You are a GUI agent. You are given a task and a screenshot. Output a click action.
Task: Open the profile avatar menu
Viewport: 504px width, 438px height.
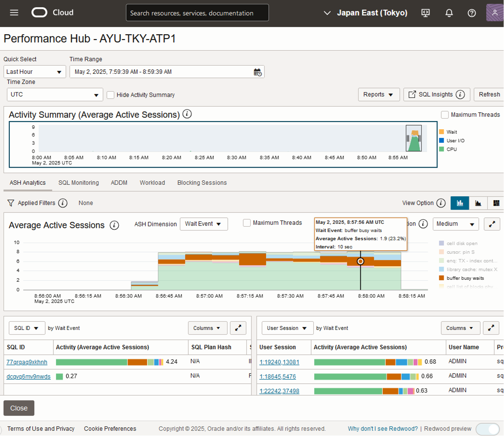[x=494, y=12]
